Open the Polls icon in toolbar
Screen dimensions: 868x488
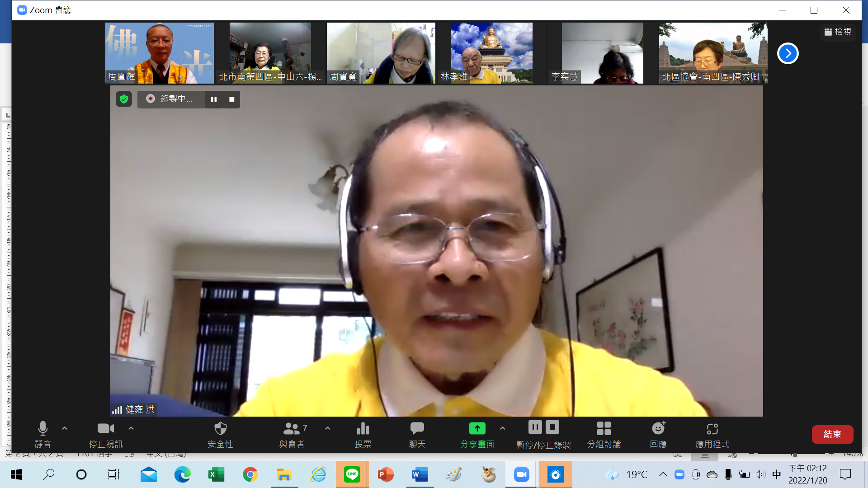tap(363, 428)
